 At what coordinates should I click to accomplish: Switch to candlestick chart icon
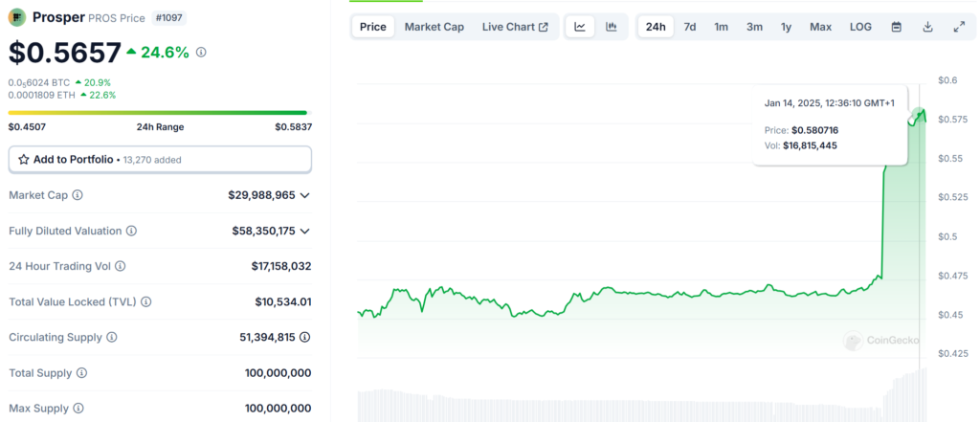click(x=611, y=27)
